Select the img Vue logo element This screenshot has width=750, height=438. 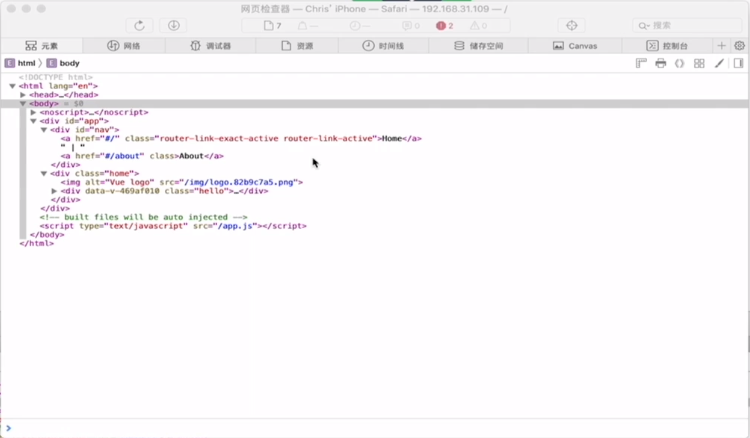click(x=182, y=182)
